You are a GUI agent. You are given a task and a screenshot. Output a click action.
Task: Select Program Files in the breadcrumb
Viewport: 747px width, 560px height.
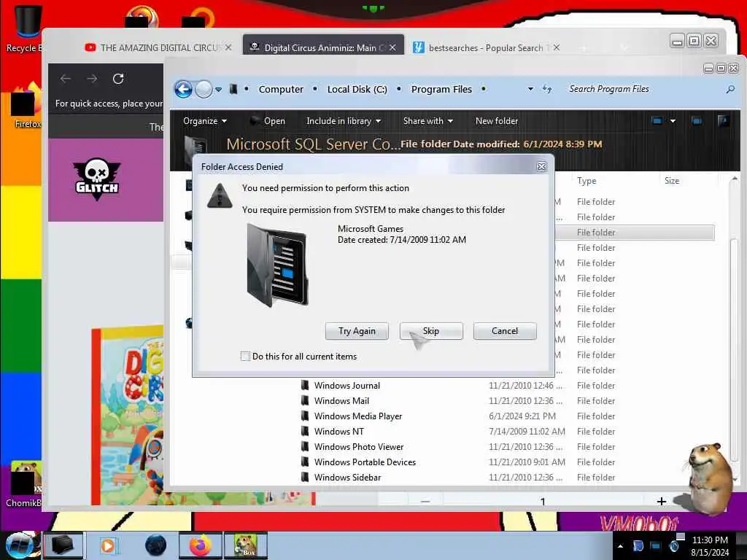[441, 89]
